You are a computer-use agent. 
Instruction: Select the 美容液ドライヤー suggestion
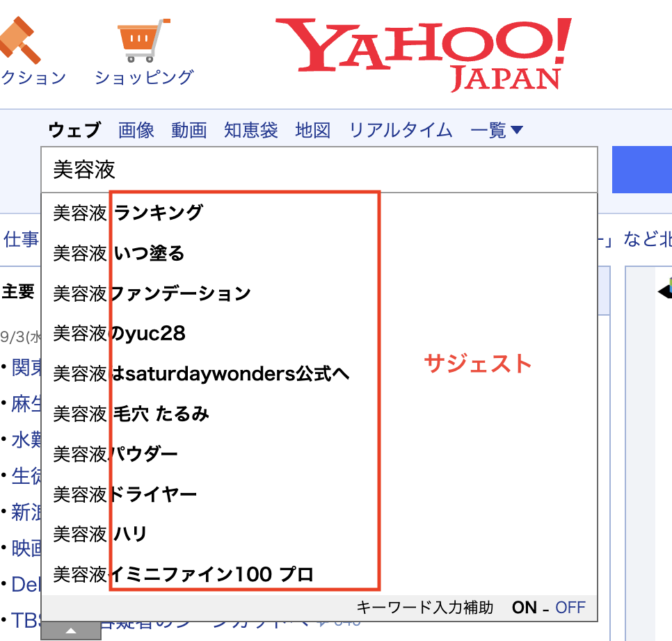click(x=125, y=495)
